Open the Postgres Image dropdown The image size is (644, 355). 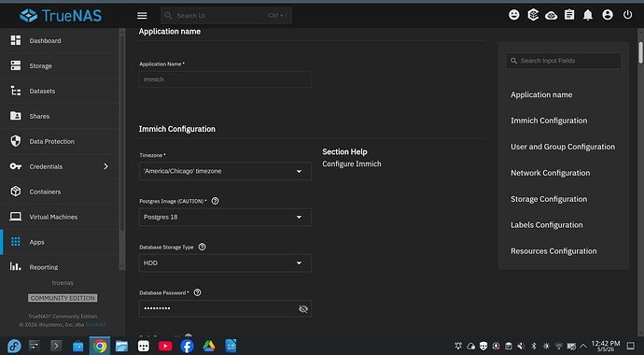tap(225, 217)
